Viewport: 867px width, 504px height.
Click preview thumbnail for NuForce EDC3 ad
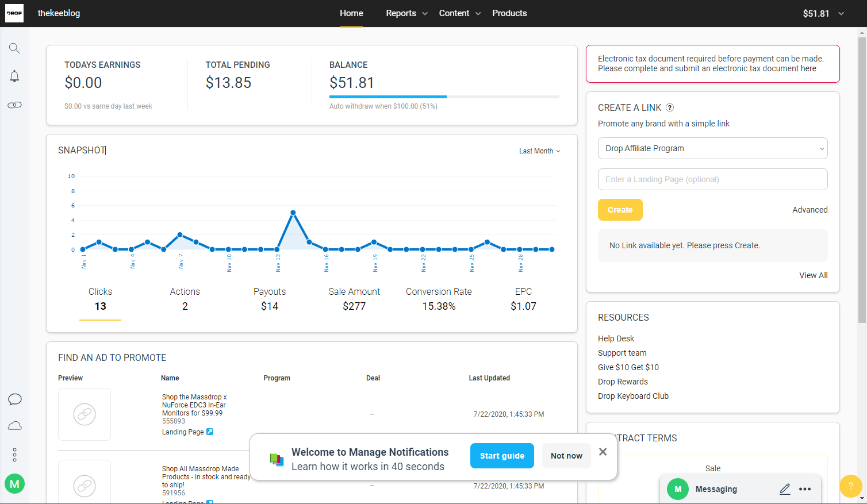(85, 414)
